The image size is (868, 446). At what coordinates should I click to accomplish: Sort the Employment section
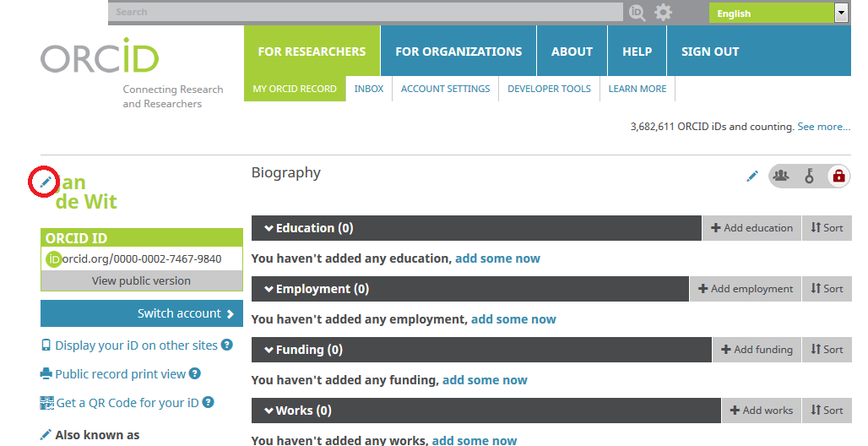[827, 289]
